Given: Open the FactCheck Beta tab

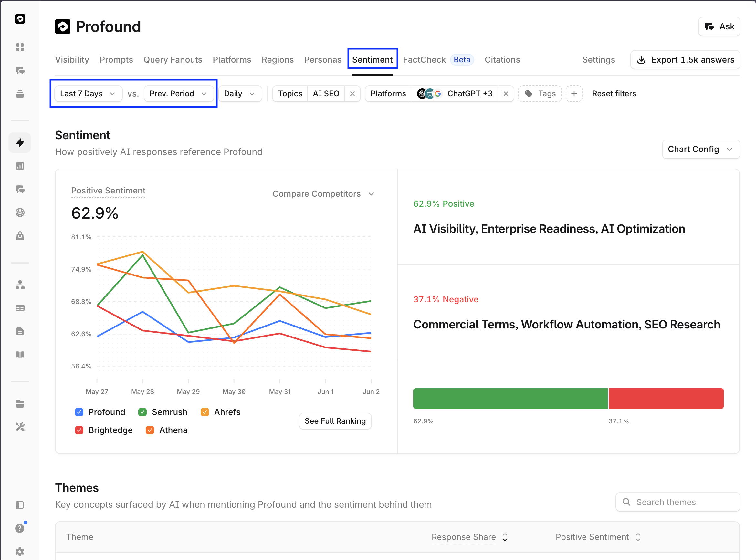Looking at the screenshot, I should coord(438,60).
